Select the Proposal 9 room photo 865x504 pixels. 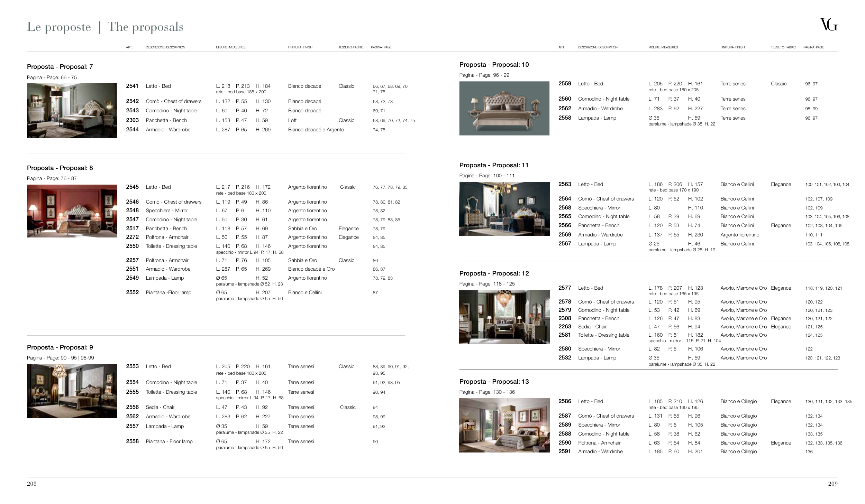[72, 391]
